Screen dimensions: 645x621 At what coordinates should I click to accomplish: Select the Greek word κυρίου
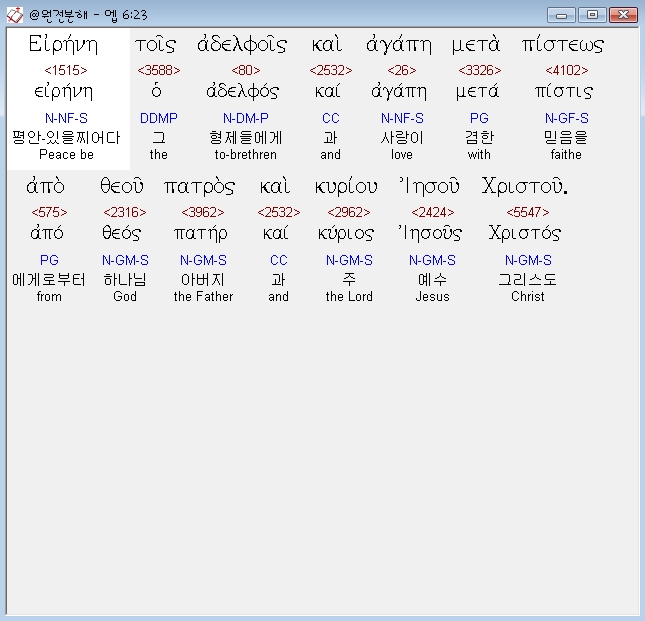click(x=346, y=187)
